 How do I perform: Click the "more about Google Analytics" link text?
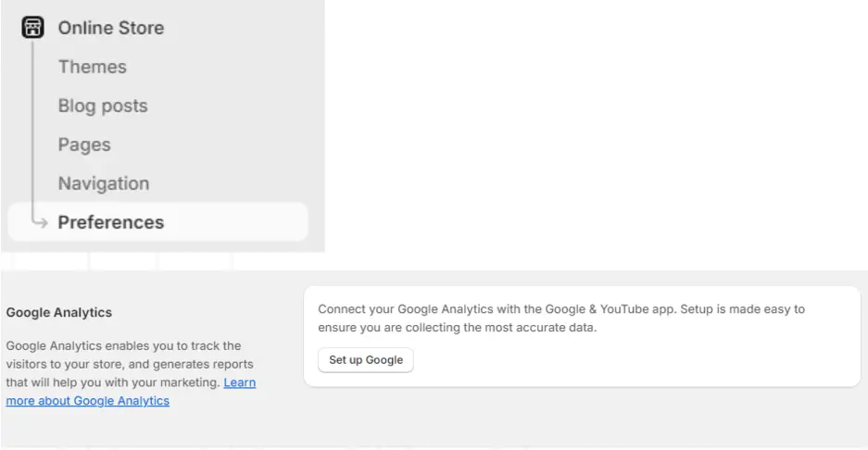pos(87,401)
